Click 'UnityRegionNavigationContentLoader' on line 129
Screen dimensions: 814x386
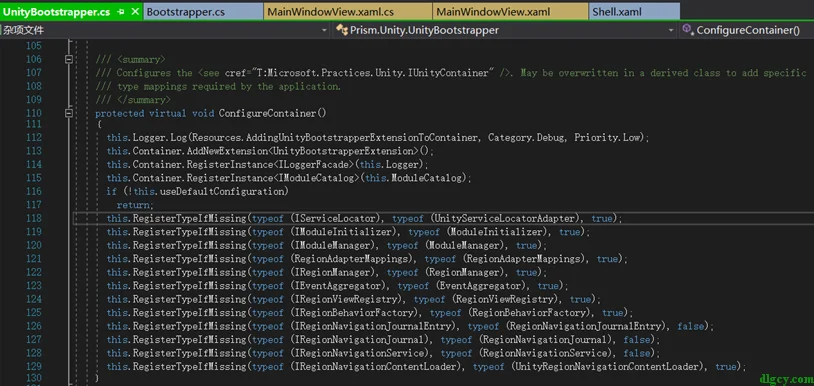(x=607, y=367)
